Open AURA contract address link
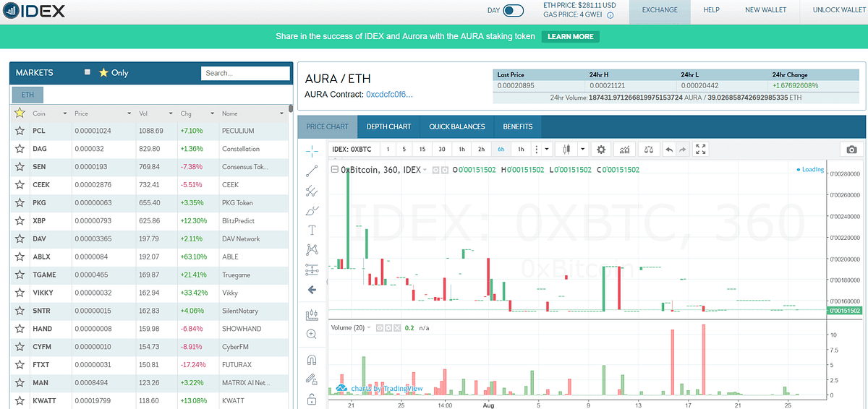The image size is (868, 409). 390,95
